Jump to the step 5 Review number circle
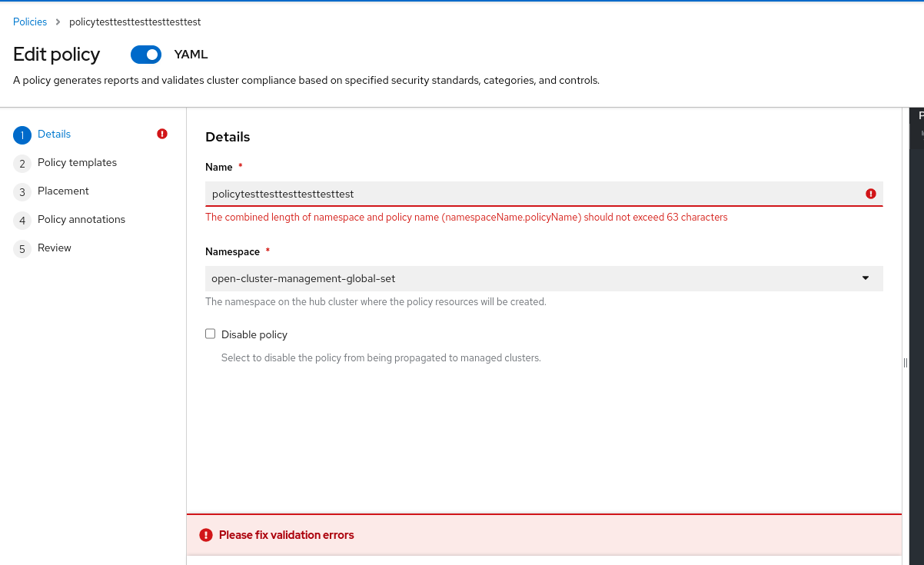The image size is (924, 565). tap(22, 248)
